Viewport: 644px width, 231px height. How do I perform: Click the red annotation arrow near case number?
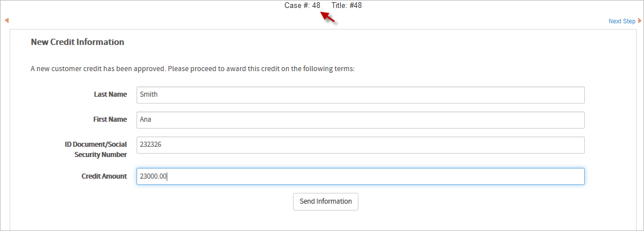[x=329, y=17]
